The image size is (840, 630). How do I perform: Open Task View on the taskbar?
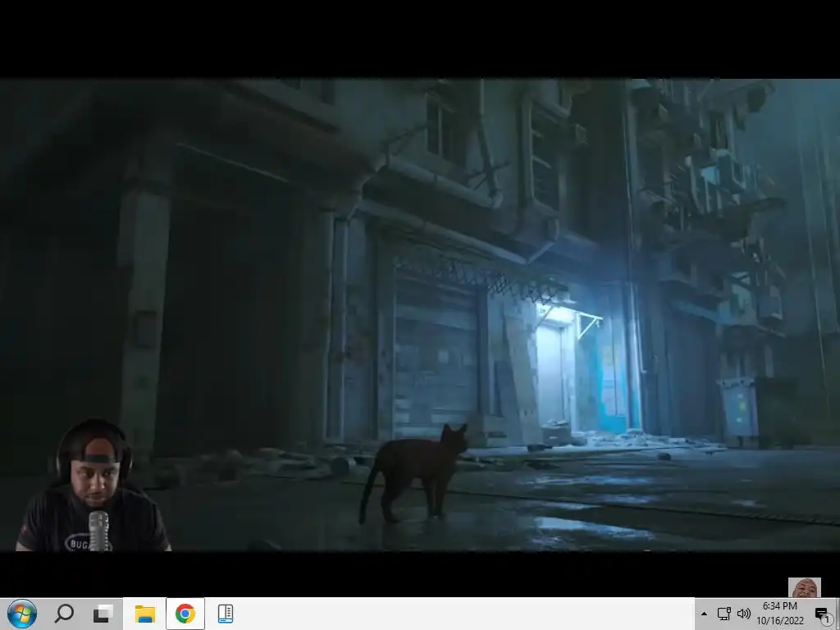(103, 614)
